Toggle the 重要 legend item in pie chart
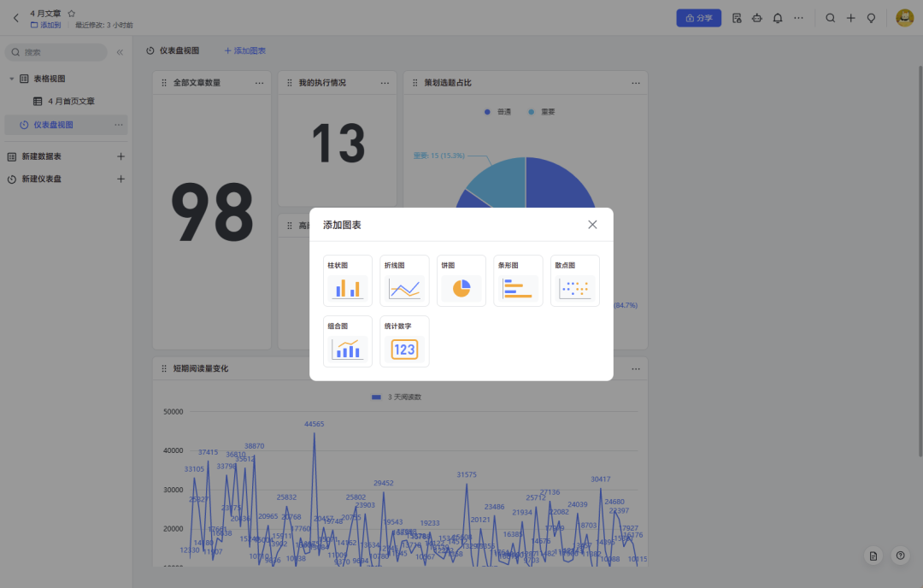 click(542, 112)
